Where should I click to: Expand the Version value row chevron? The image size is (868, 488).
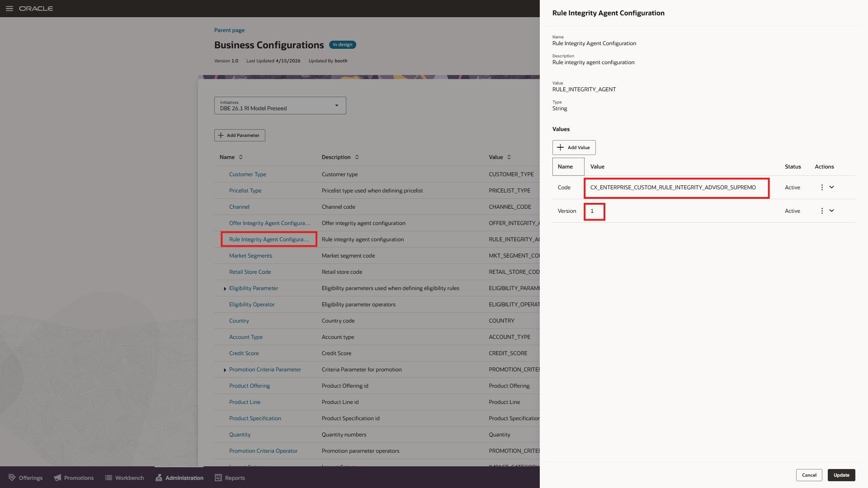[x=831, y=211]
